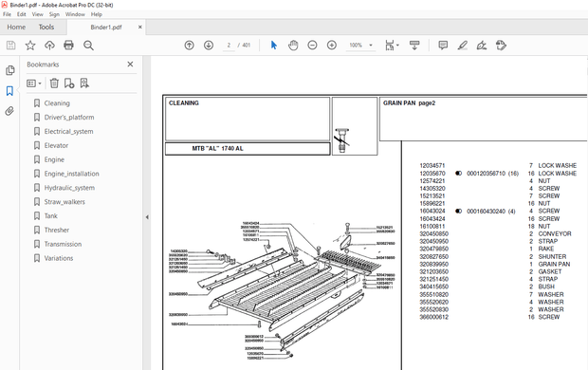Viewport: 588px width, 370px height.
Task: Print the document using printer icon
Action: (68, 46)
